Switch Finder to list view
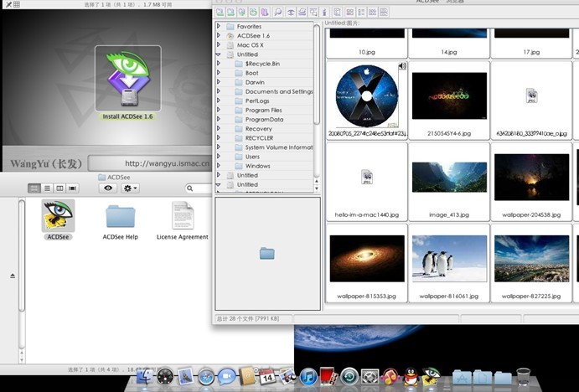The height and width of the screenshot is (392, 579). coord(47,188)
